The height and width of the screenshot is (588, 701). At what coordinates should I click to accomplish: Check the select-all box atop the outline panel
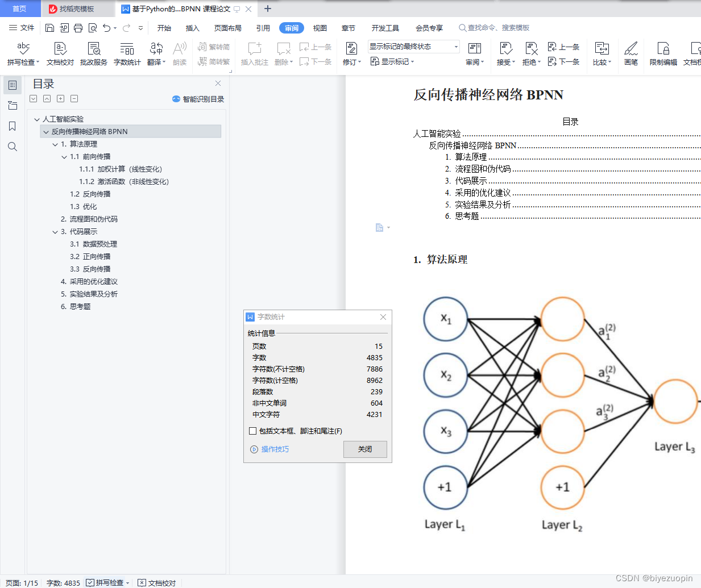click(33, 98)
